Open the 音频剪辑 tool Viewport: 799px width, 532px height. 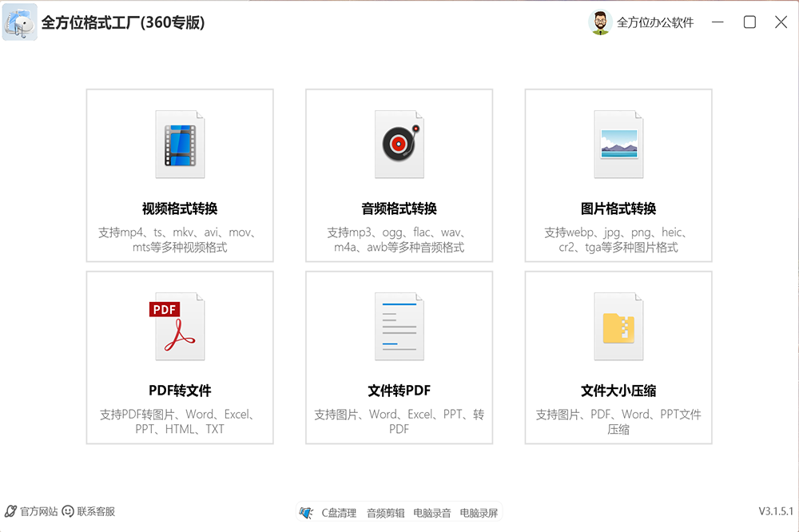(385, 513)
